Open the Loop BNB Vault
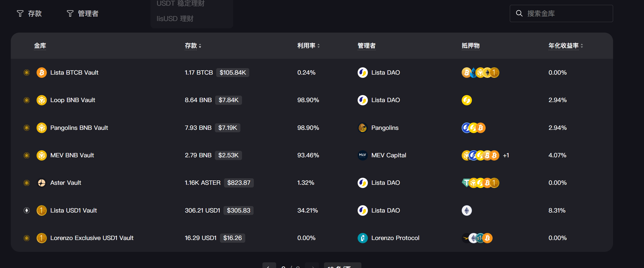The width and height of the screenshot is (644, 268). [x=73, y=100]
